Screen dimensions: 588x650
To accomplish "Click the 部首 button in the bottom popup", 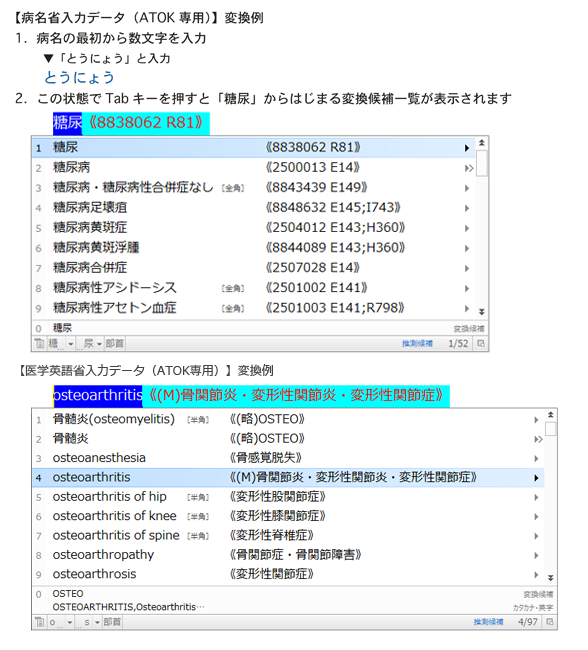I will (x=112, y=622).
